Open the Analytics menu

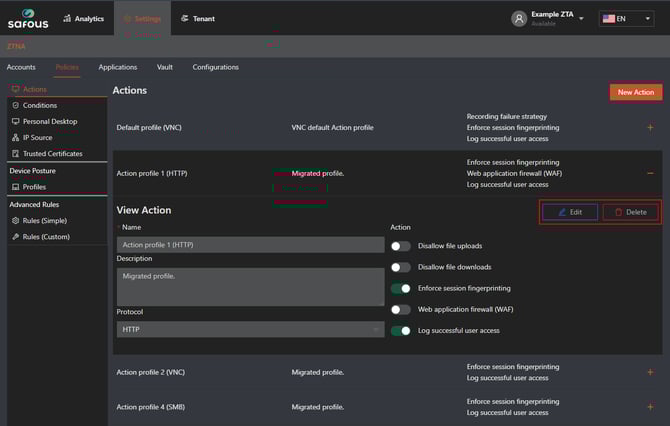[x=83, y=18]
